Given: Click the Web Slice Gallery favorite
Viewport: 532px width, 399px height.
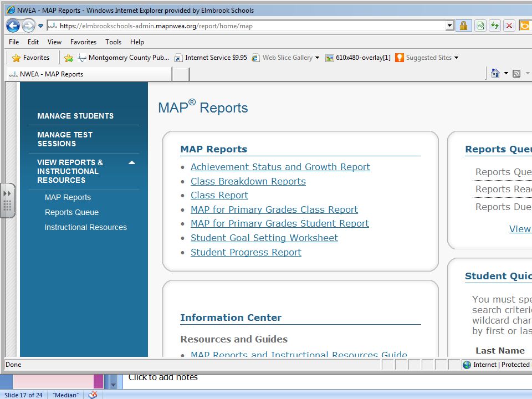Looking at the screenshot, I should [x=282, y=58].
